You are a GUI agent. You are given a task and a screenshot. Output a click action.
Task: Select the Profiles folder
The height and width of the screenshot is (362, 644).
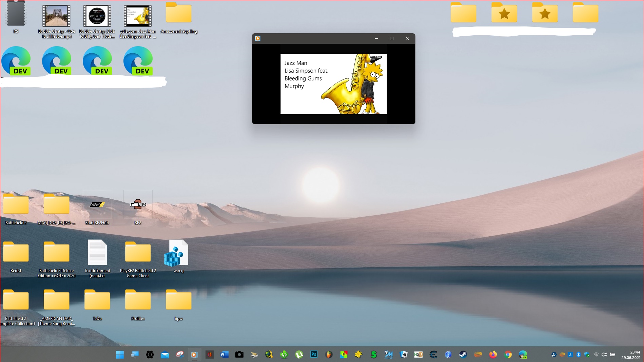138,305
